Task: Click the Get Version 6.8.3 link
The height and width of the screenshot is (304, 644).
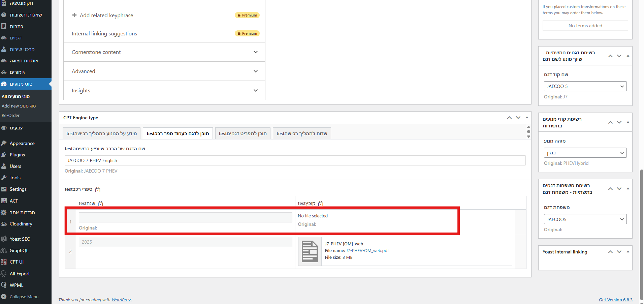Action: coord(615,300)
